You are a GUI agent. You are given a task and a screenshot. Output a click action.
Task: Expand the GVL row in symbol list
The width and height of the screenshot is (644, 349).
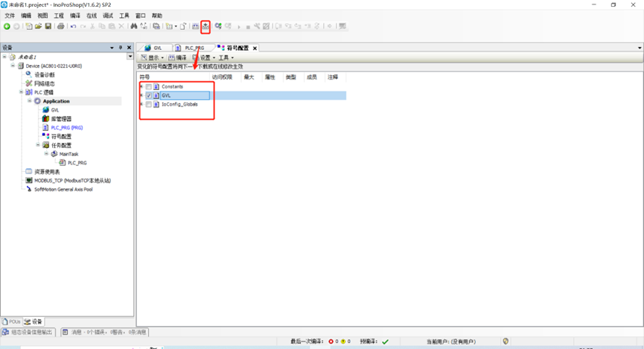[141, 95]
